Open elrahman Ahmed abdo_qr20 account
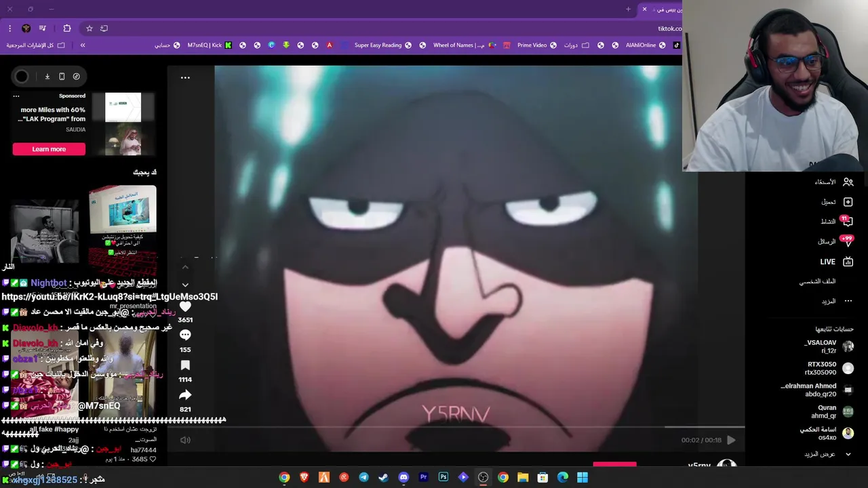The height and width of the screenshot is (488, 868). (x=817, y=390)
